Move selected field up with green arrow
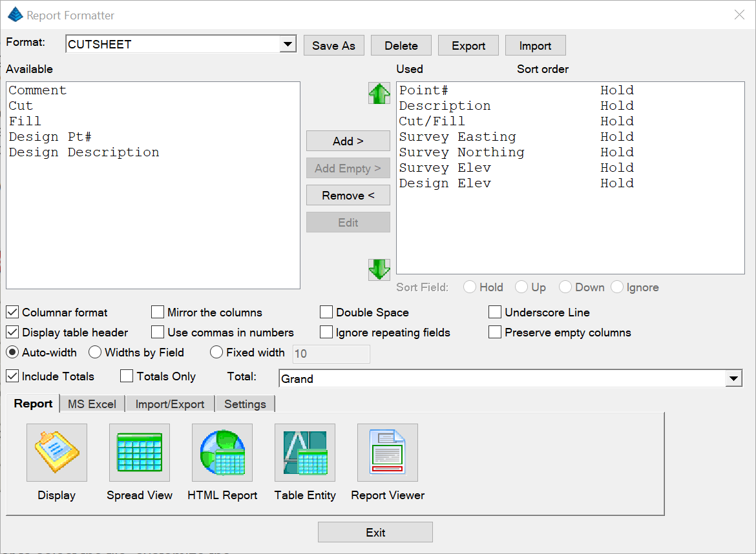The height and width of the screenshot is (554, 756). click(x=379, y=94)
